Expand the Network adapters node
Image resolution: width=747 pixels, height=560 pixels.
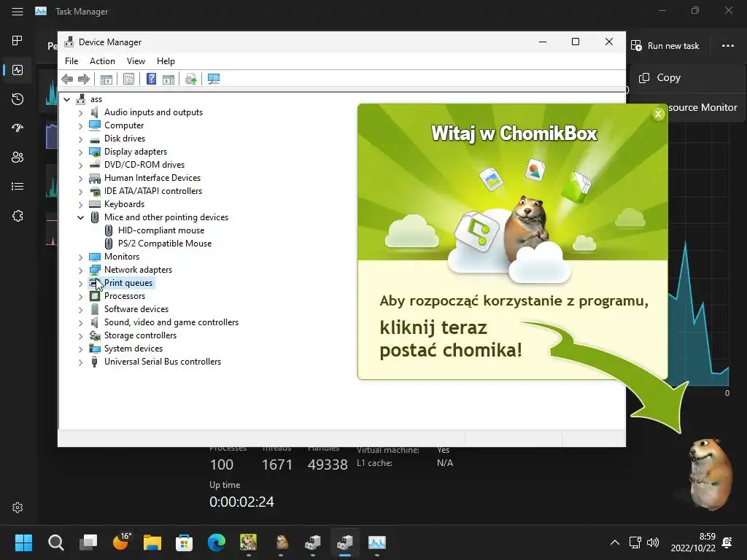pyautogui.click(x=80, y=270)
